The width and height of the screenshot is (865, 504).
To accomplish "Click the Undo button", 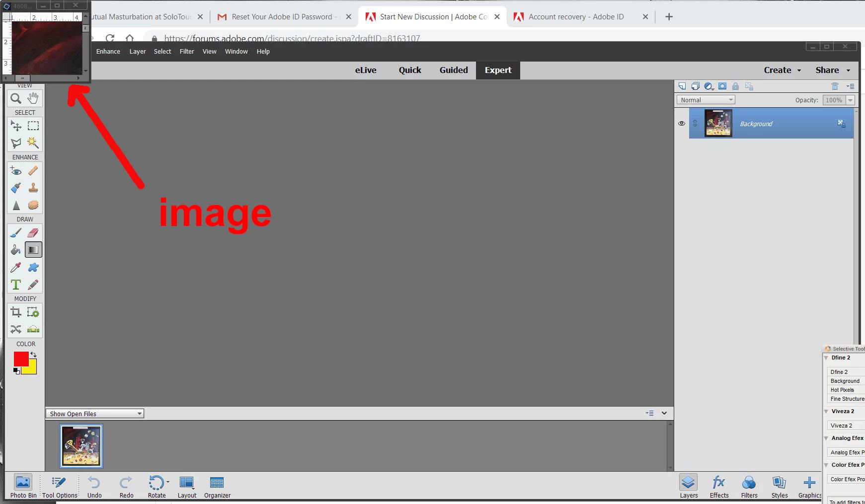I will click(x=94, y=487).
